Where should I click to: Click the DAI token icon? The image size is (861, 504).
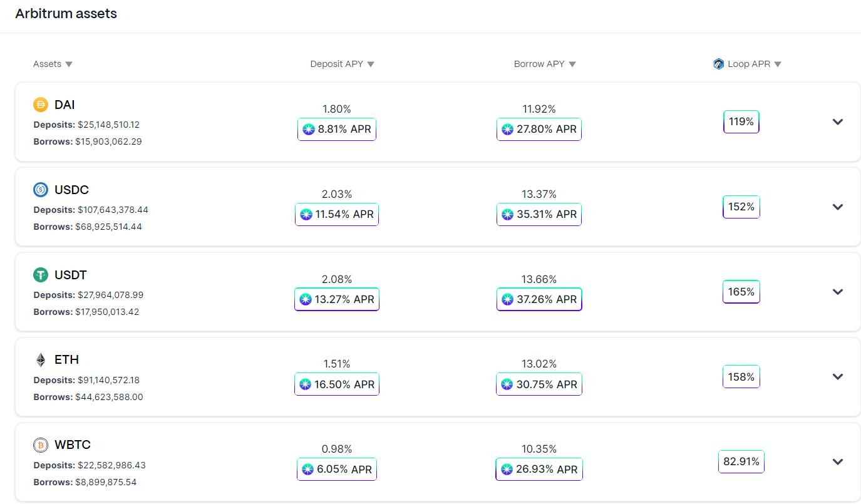click(41, 105)
